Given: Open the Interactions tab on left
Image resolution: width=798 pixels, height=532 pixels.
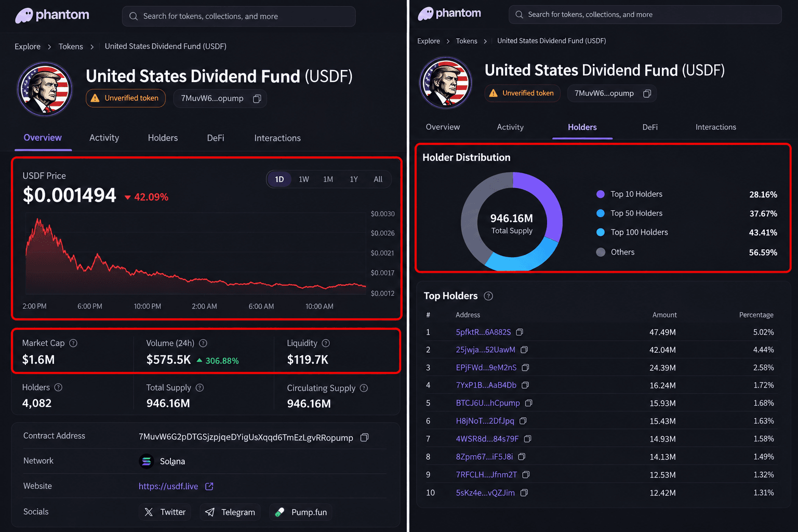Looking at the screenshot, I should click(x=277, y=138).
